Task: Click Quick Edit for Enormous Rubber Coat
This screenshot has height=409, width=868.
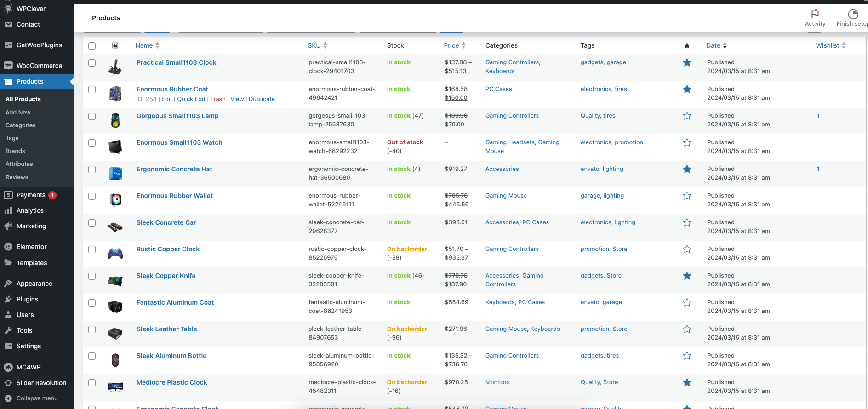Action: [x=191, y=99]
